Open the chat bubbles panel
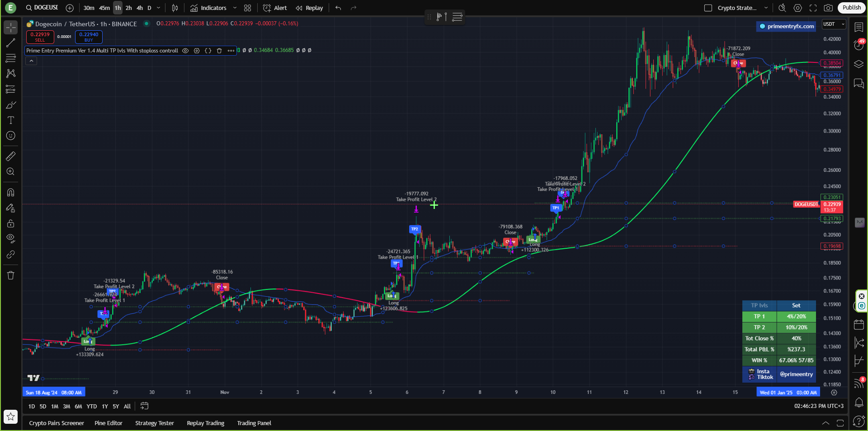The width and height of the screenshot is (868, 431). 859,84
